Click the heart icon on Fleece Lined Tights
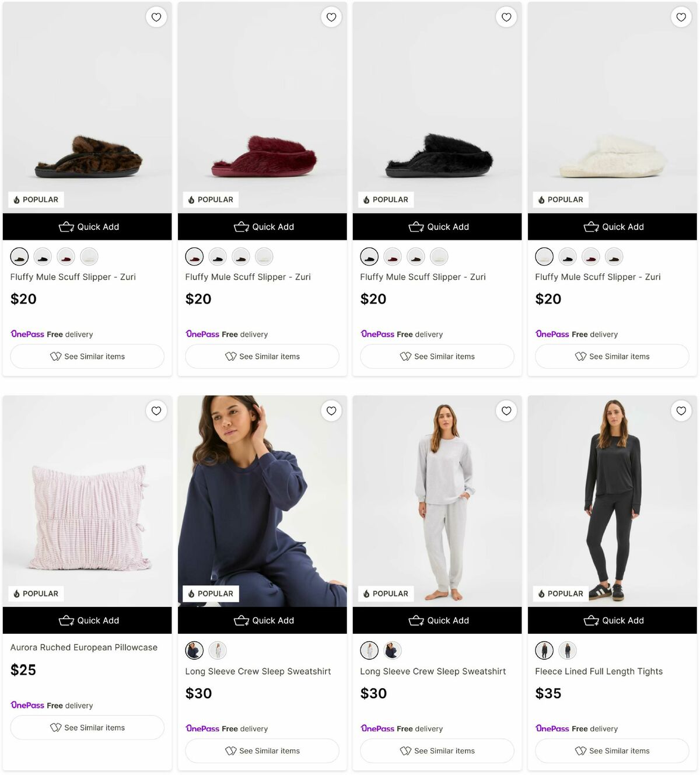Screen dimensions: 700x775 click(681, 411)
